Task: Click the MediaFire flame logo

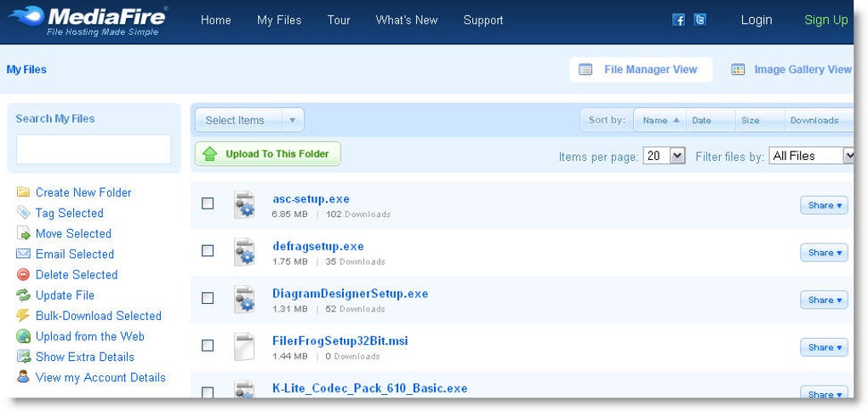Action: pos(25,15)
